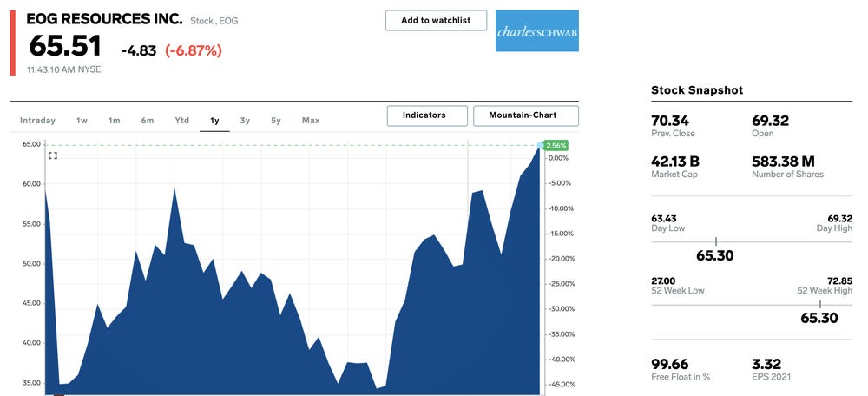
Task: Select the 1m time range
Action: coord(114,120)
